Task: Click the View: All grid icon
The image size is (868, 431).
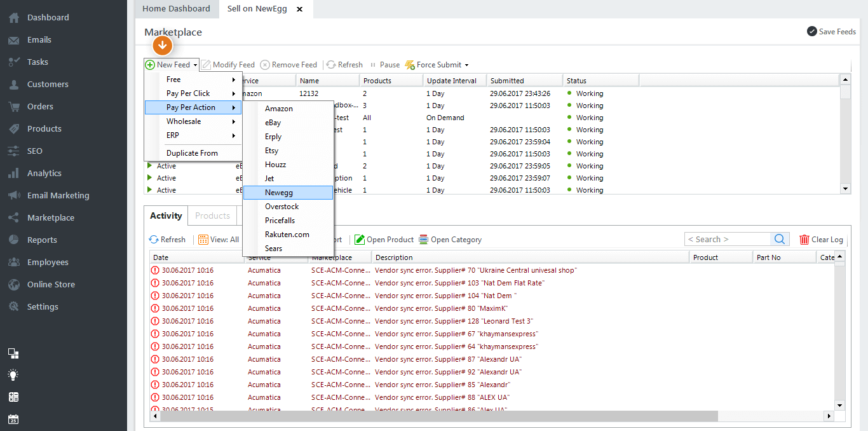Action: pyautogui.click(x=203, y=240)
